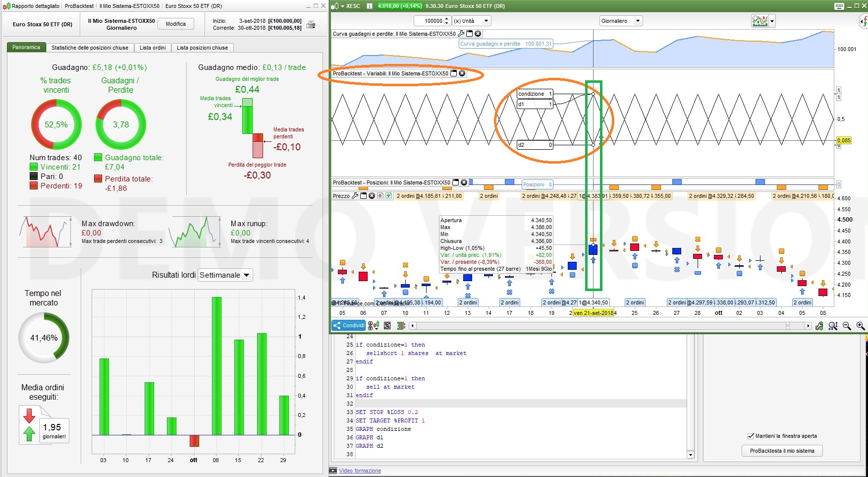Click the yellow 0,085 value label on axis

point(844,140)
